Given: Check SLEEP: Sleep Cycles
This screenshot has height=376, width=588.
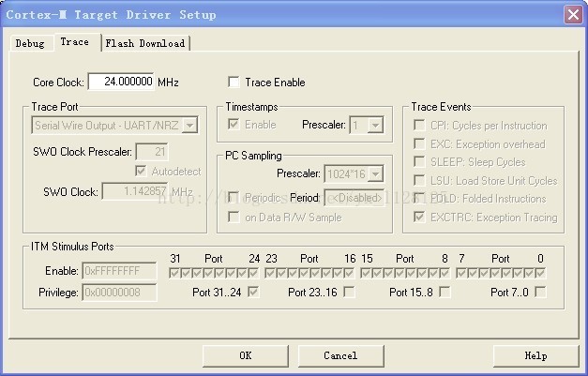Looking at the screenshot, I should click(x=419, y=161).
